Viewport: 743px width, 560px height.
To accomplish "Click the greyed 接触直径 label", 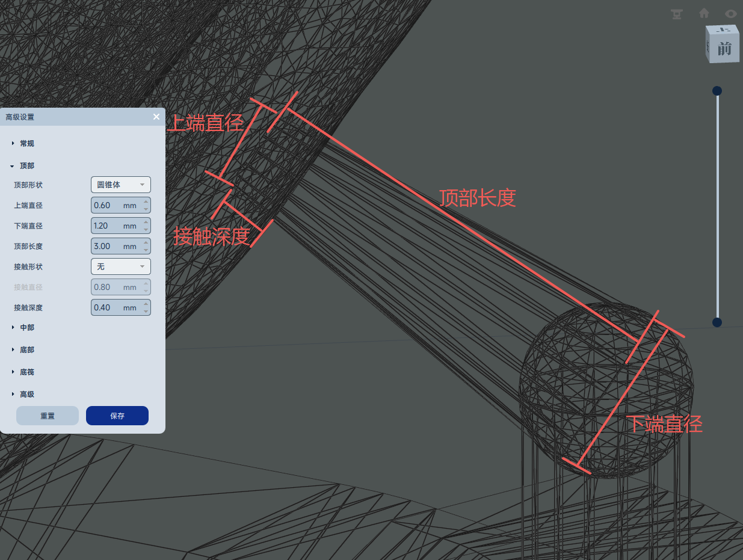I will point(28,287).
